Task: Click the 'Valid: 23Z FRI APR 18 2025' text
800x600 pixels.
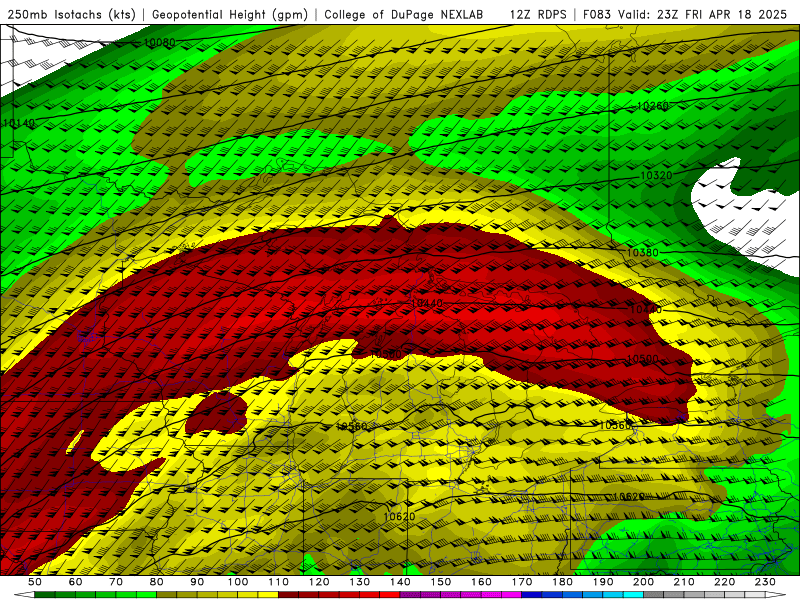Action: pos(703,14)
